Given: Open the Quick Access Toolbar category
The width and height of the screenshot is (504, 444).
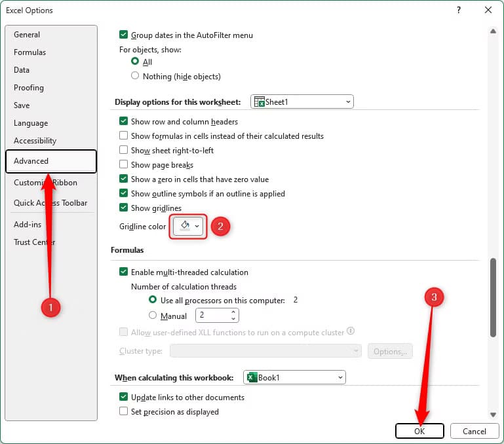Looking at the screenshot, I should pyautogui.click(x=50, y=203).
